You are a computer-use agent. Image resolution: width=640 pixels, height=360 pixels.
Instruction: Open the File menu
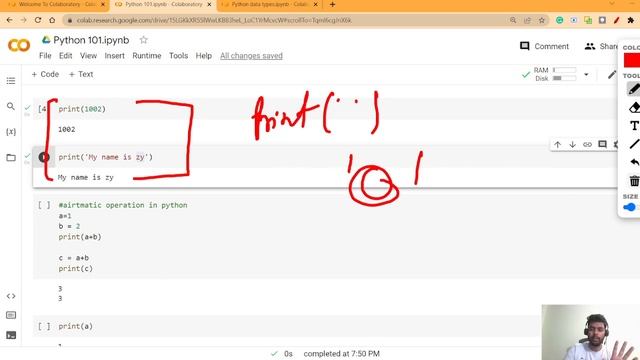(x=45, y=56)
